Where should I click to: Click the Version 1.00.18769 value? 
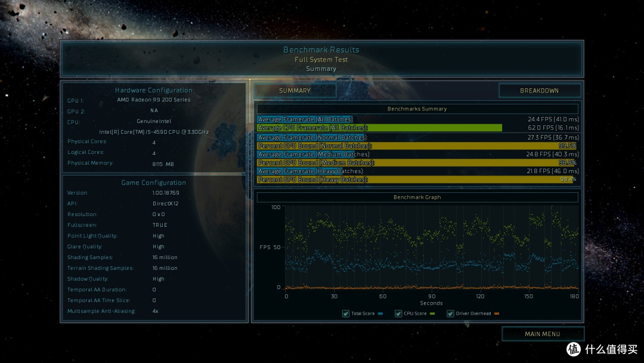166,193
